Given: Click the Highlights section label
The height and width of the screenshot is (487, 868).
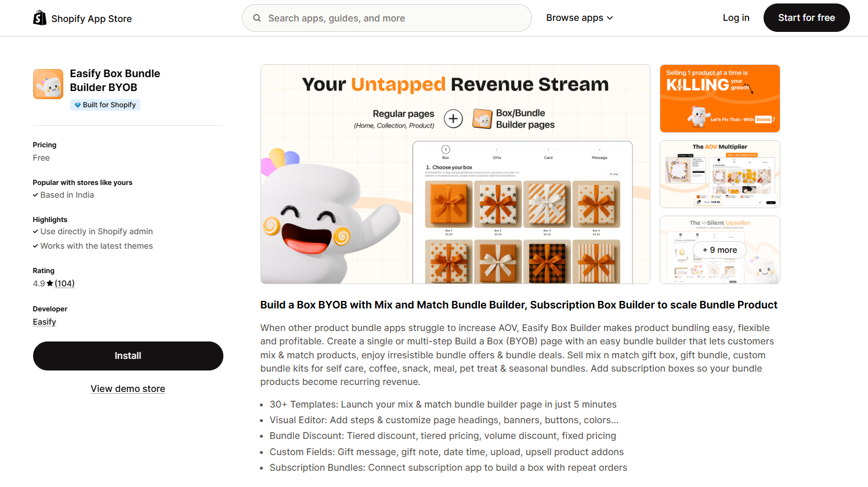Looking at the screenshot, I should click(x=50, y=220).
